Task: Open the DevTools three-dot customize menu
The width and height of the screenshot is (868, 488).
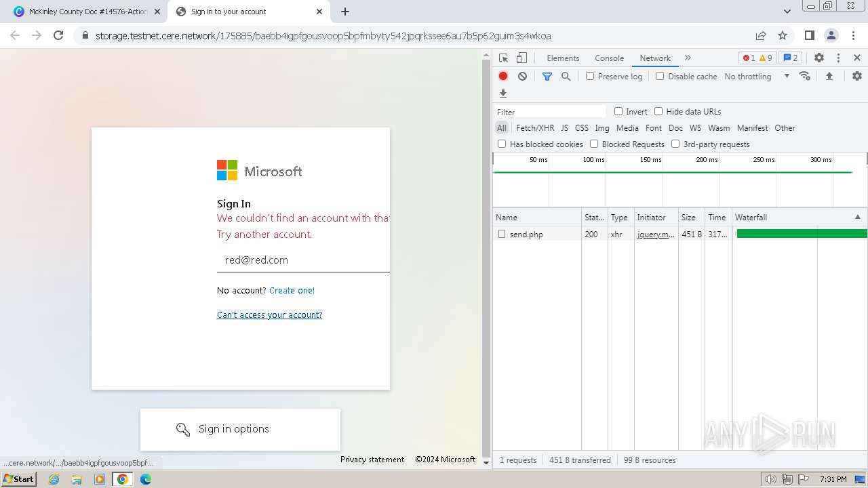Action: tap(838, 58)
